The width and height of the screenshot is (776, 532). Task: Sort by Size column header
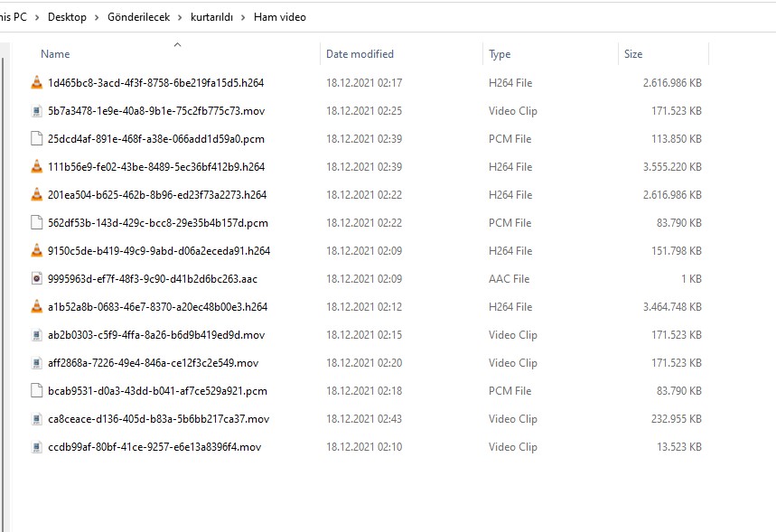(633, 54)
